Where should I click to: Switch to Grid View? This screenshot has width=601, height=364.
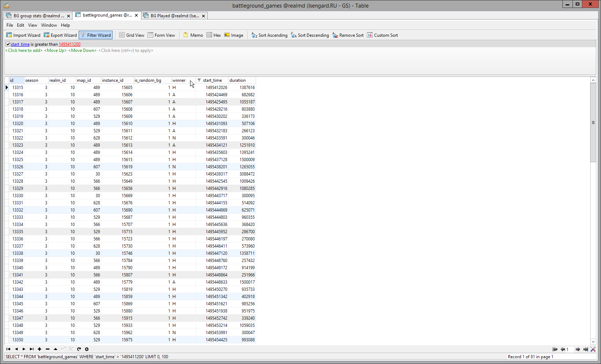tap(132, 35)
